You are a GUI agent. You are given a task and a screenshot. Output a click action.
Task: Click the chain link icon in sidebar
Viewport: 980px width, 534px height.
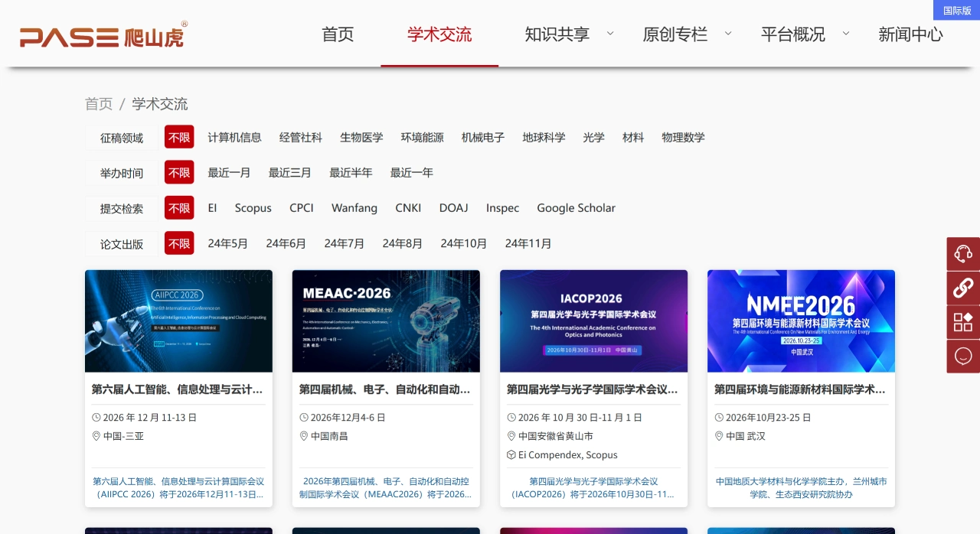(963, 288)
